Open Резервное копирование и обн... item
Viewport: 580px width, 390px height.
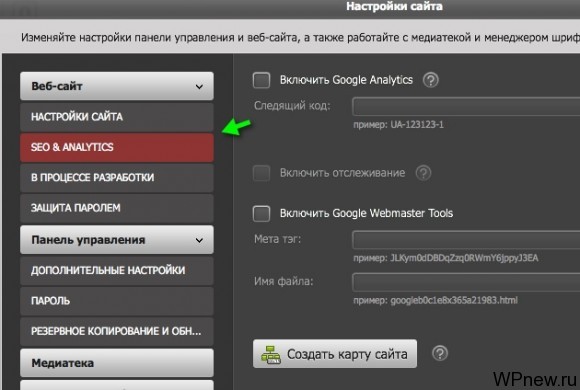(117, 331)
